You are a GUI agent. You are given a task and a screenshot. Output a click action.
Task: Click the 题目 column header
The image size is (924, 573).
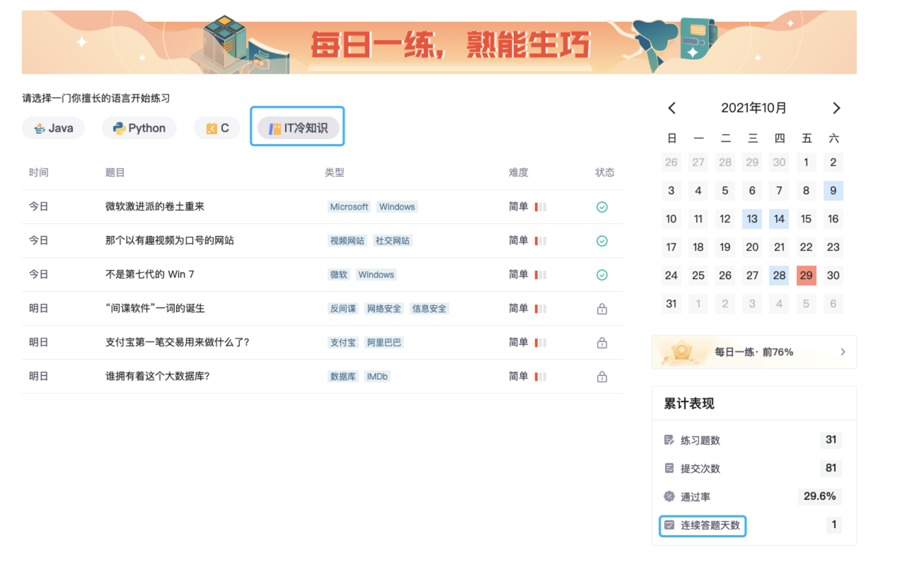tap(115, 173)
